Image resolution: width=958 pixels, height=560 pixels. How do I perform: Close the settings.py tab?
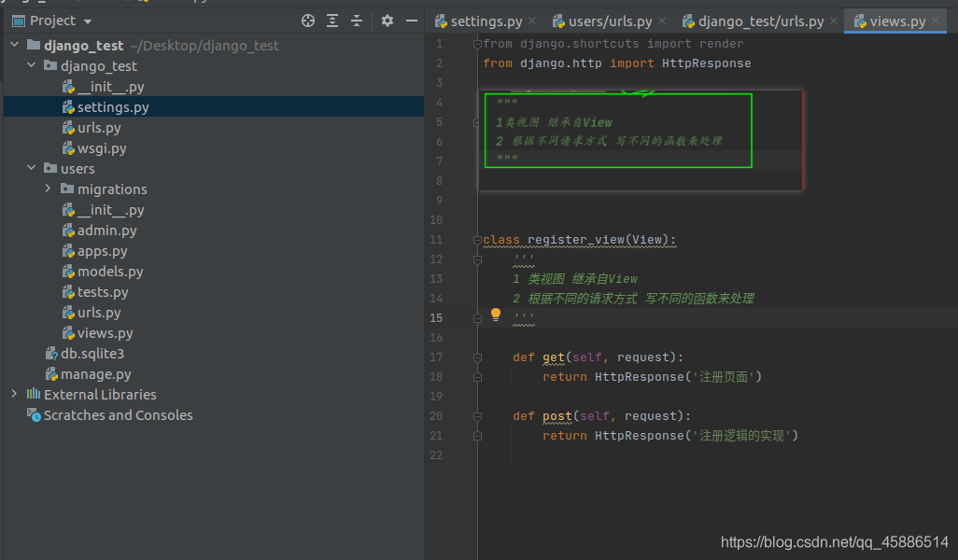(532, 21)
